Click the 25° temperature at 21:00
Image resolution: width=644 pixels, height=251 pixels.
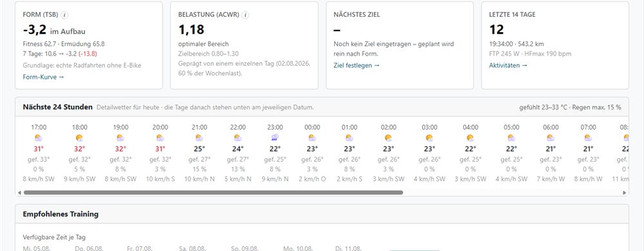199,148
